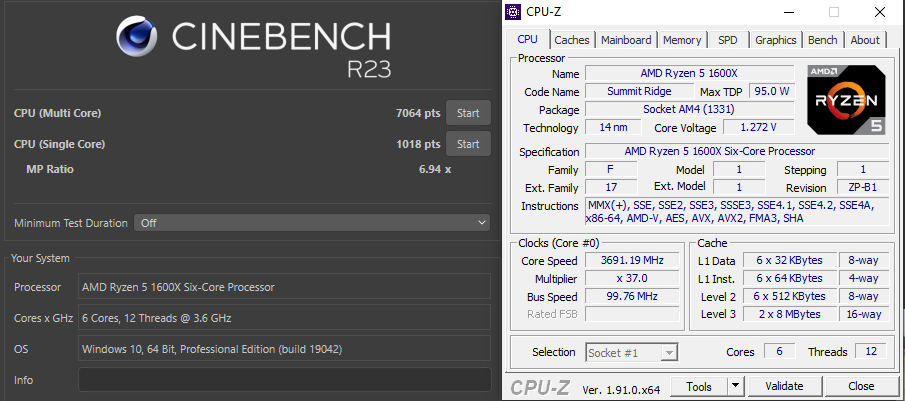Image resolution: width=905 pixels, height=401 pixels.
Task: Click the Close button at bottom of CPU-Z
Action: click(x=861, y=386)
